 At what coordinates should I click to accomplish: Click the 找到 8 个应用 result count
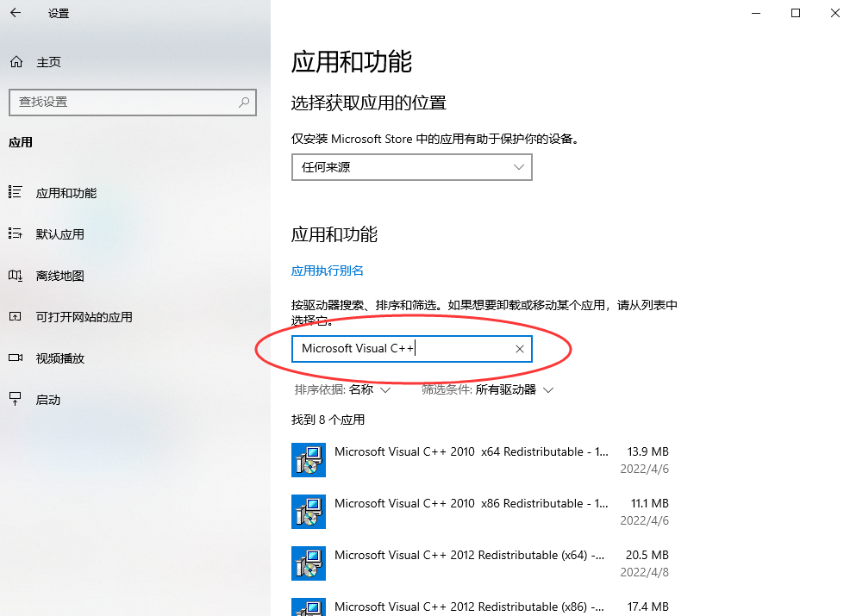[328, 420]
